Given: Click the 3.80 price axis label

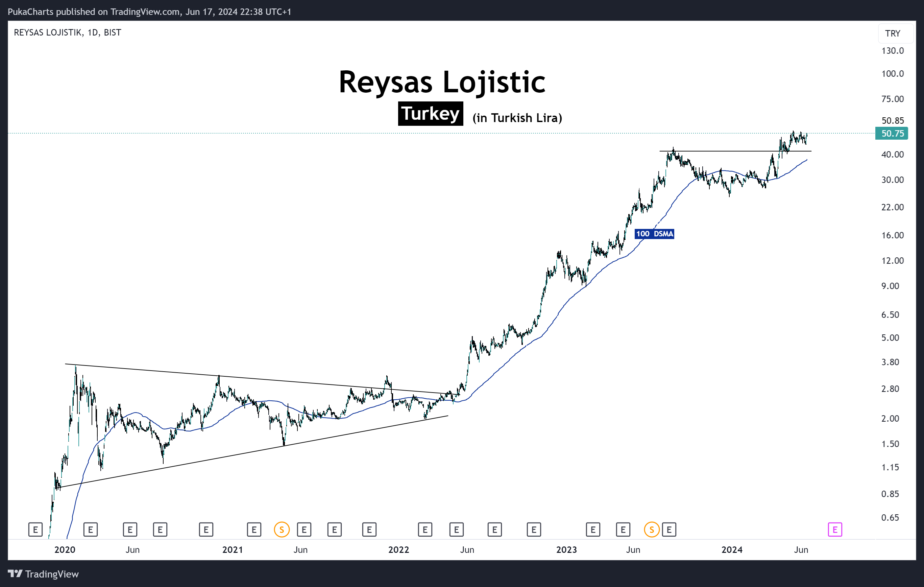Looking at the screenshot, I should pyautogui.click(x=890, y=362).
